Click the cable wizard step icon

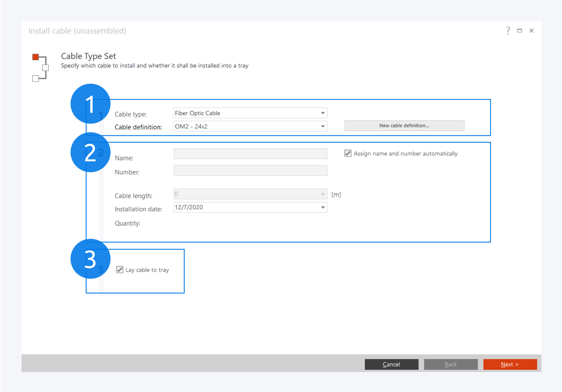(40, 68)
